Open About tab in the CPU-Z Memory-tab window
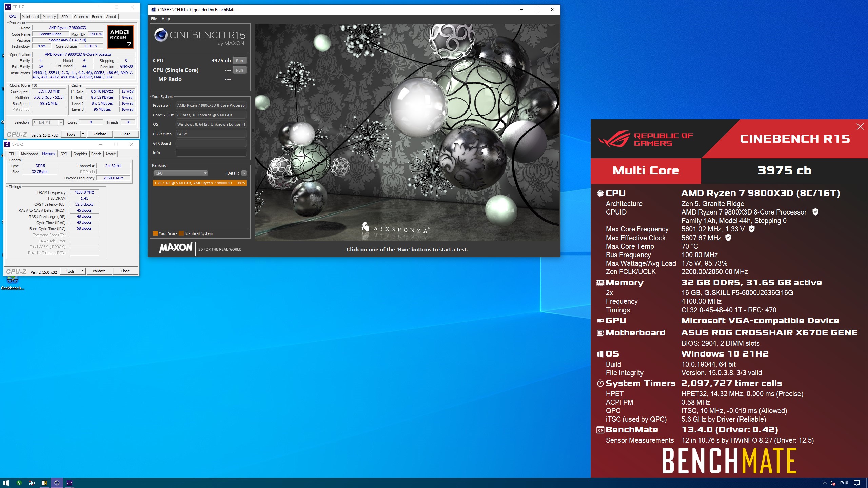This screenshot has height=488, width=868. click(x=111, y=154)
